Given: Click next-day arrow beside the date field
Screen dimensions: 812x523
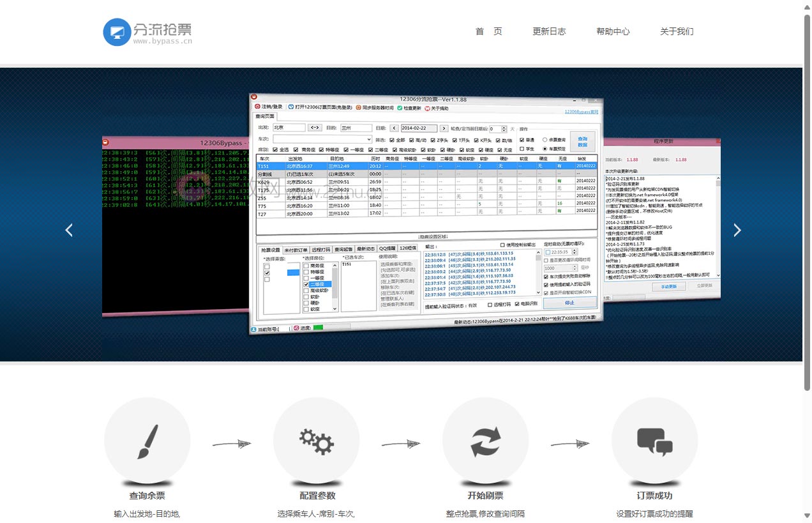Looking at the screenshot, I should (x=441, y=128).
